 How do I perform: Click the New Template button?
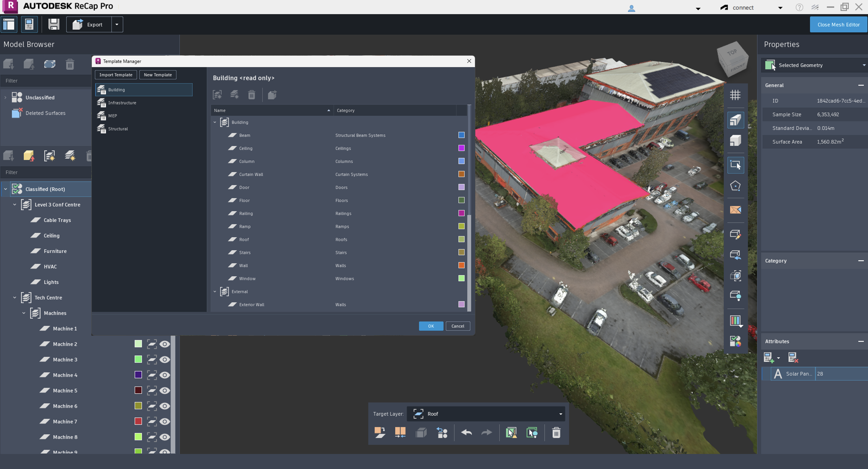click(x=158, y=75)
